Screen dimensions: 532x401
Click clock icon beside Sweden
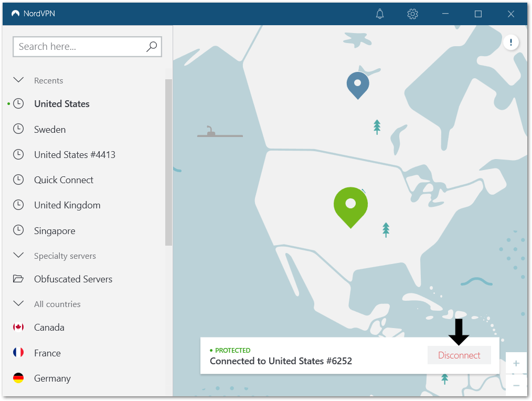[x=18, y=129]
